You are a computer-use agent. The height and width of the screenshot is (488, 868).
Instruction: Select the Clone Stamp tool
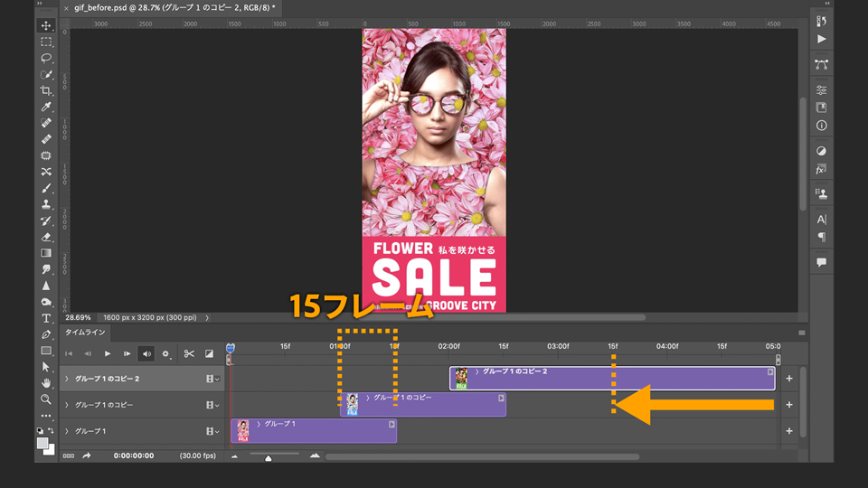(x=46, y=204)
